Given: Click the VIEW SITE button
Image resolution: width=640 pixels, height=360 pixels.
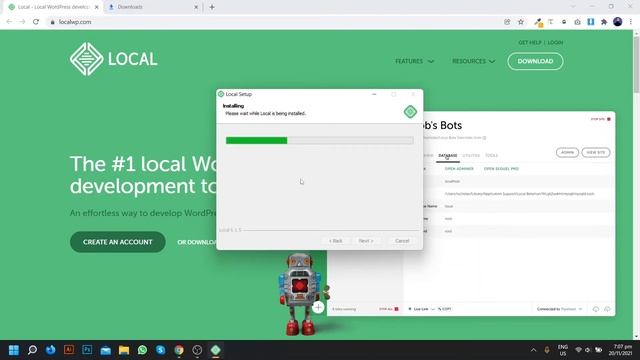Looking at the screenshot, I should pos(596,152).
